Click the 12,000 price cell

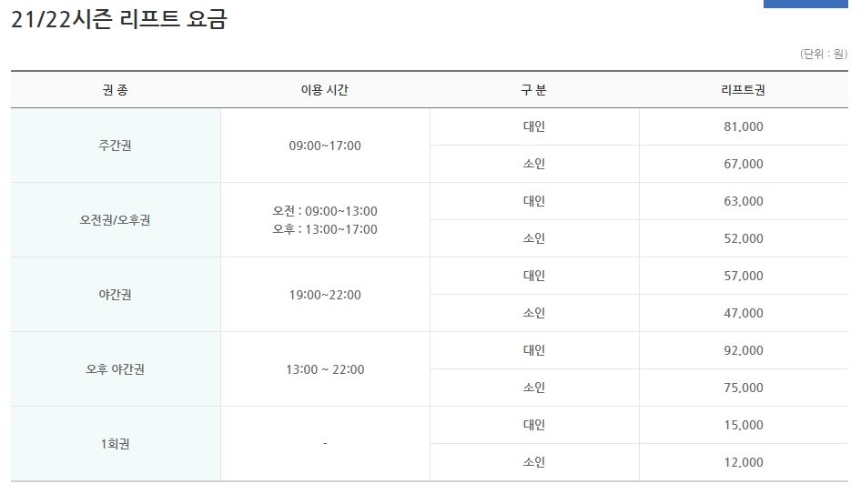pos(744,462)
